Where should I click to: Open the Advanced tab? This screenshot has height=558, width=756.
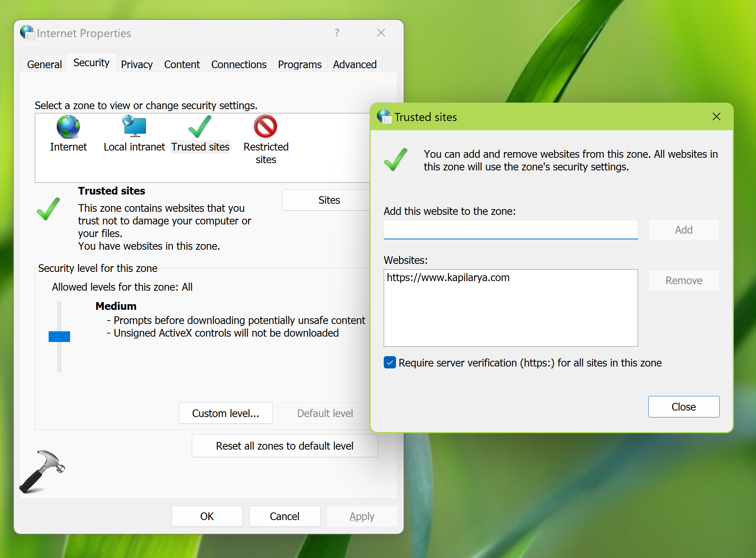click(x=355, y=64)
